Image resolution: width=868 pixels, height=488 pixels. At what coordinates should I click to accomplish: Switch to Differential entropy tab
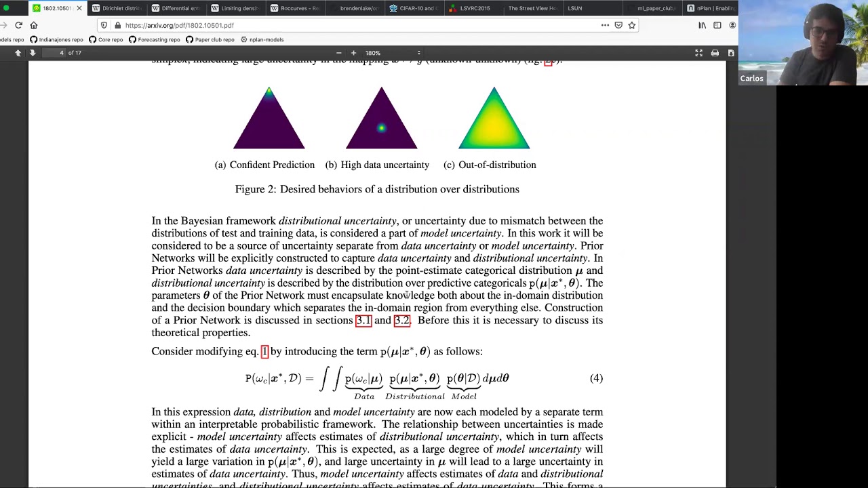[175, 8]
